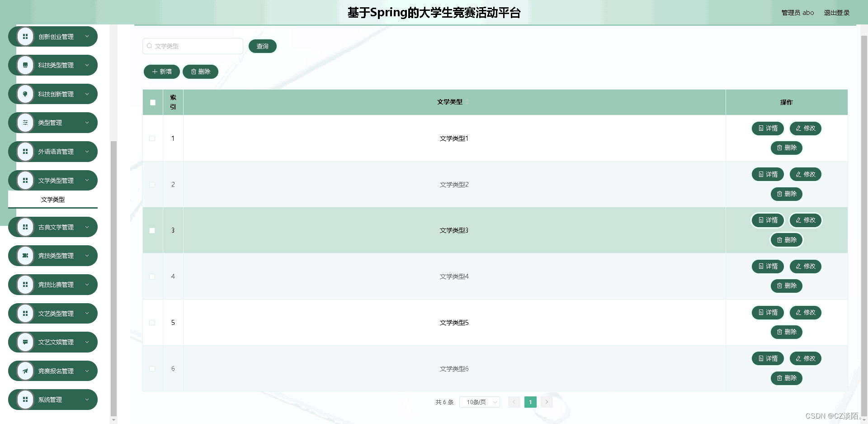Viewport: 868px width, 424px height.
Task: Click the chat icon beside 文艺文娱管理
Action: pyautogui.click(x=25, y=342)
